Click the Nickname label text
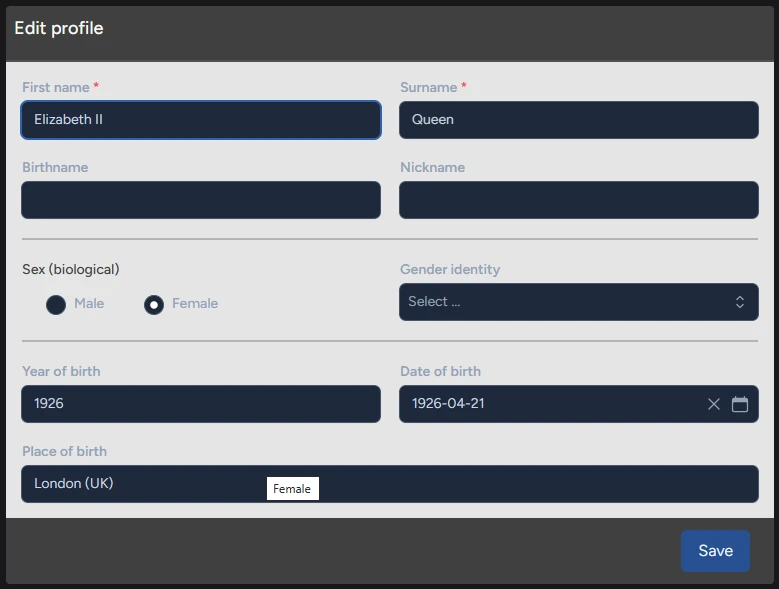This screenshot has height=589, width=779. pyautogui.click(x=432, y=167)
